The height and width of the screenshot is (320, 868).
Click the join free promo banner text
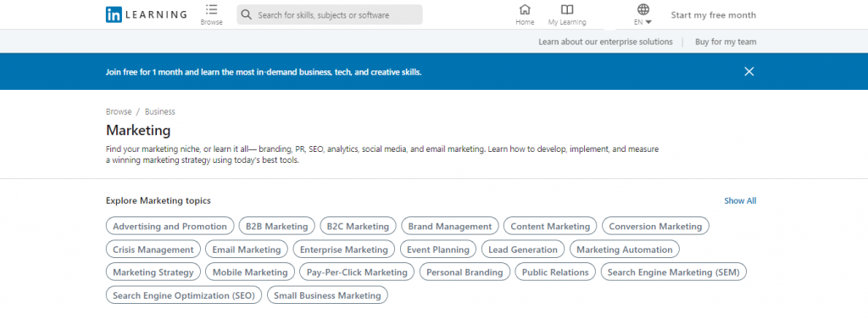(x=264, y=72)
